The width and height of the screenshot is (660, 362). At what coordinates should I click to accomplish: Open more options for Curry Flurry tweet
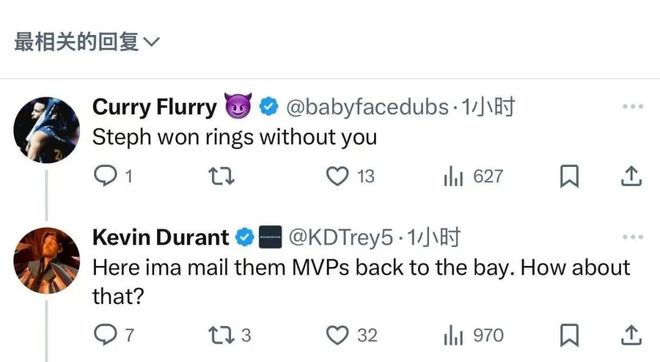(633, 106)
